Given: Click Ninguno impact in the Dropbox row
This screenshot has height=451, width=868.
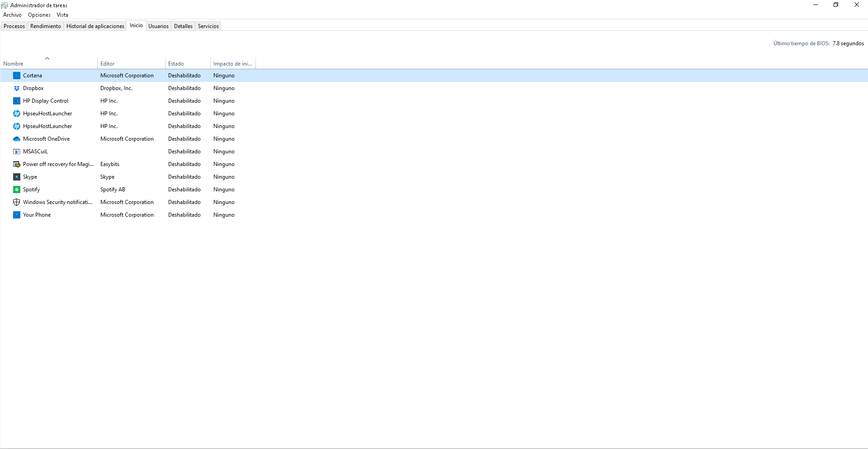Looking at the screenshot, I should tap(224, 88).
